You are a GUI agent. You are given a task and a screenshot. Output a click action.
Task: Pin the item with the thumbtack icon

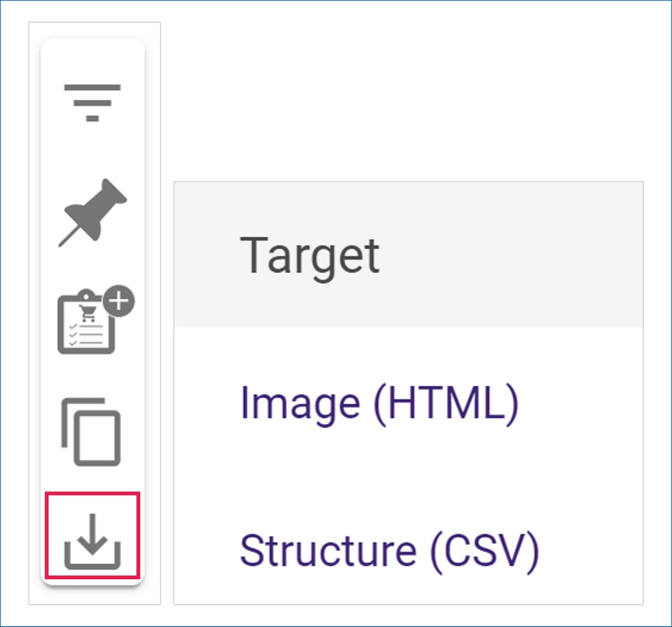coord(93,212)
